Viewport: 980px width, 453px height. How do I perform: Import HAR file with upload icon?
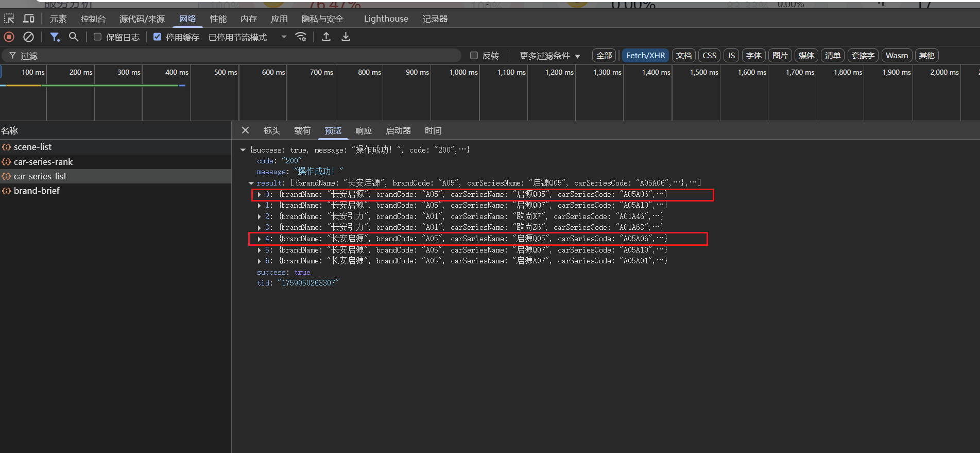pyautogui.click(x=326, y=37)
